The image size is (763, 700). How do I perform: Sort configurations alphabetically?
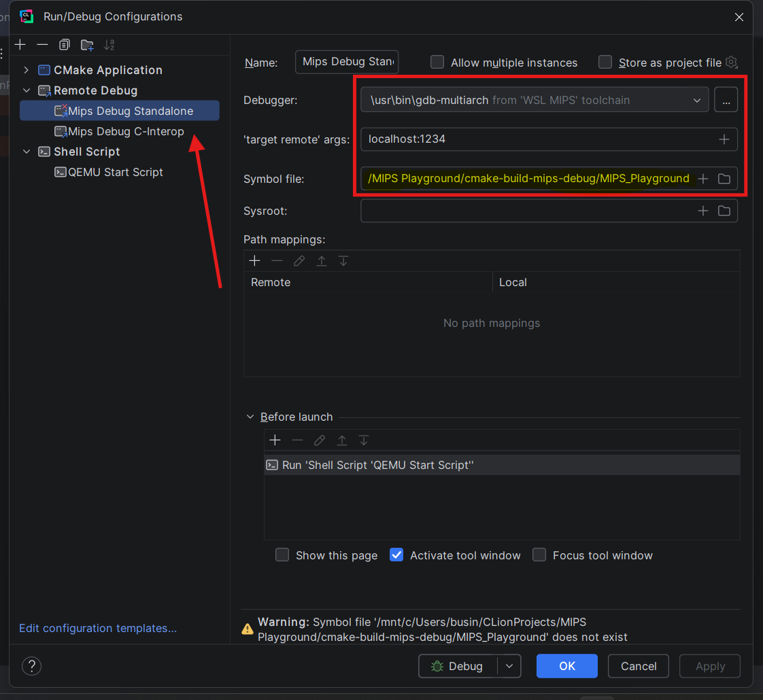tap(109, 45)
